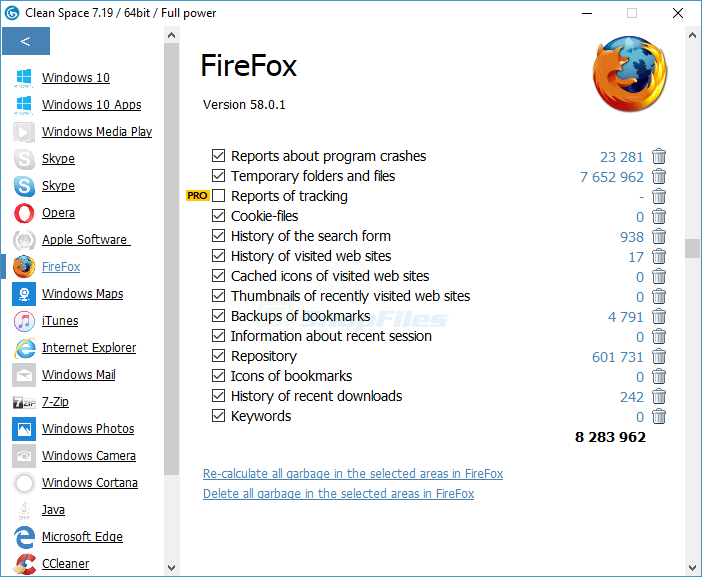Click the Windows Camera icon

click(x=24, y=456)
